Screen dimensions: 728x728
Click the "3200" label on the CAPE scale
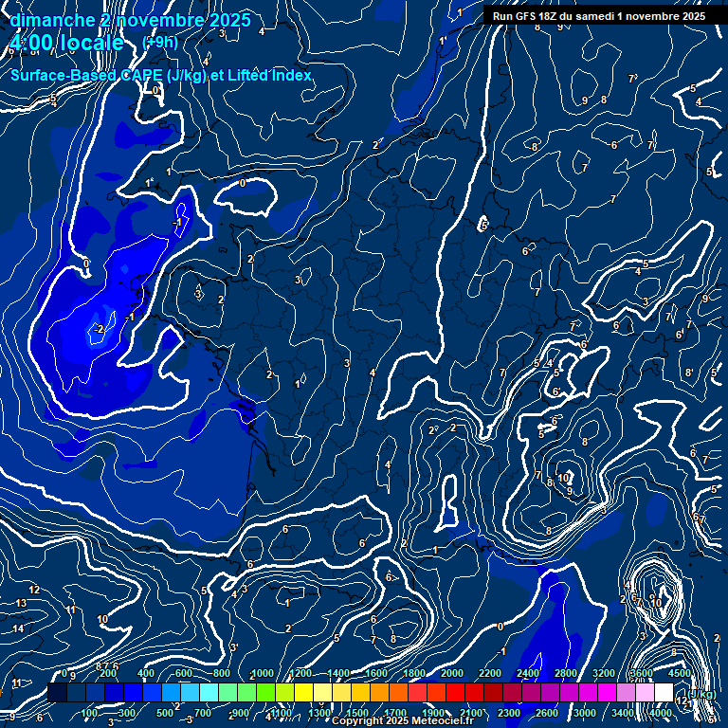click(604, 673)
